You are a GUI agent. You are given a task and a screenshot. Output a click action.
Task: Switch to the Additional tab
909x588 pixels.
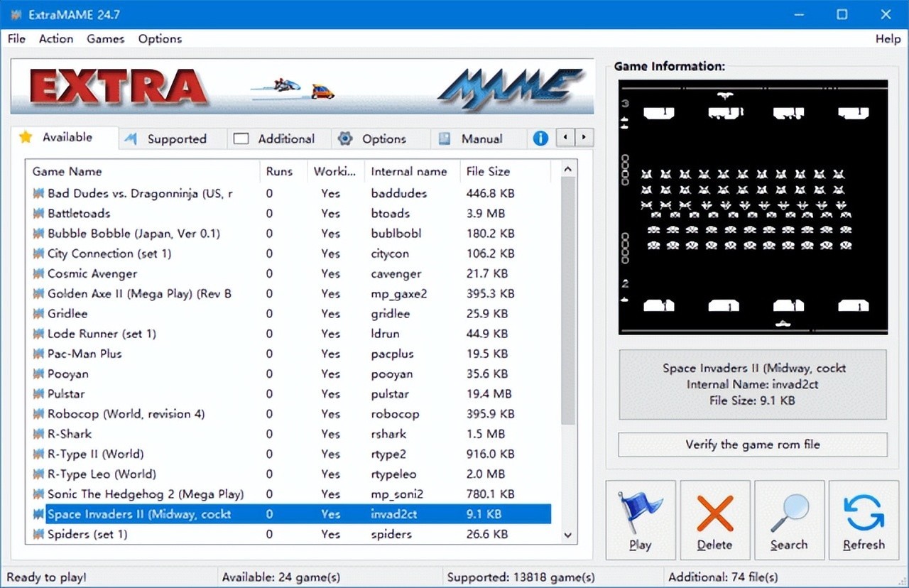279,138
